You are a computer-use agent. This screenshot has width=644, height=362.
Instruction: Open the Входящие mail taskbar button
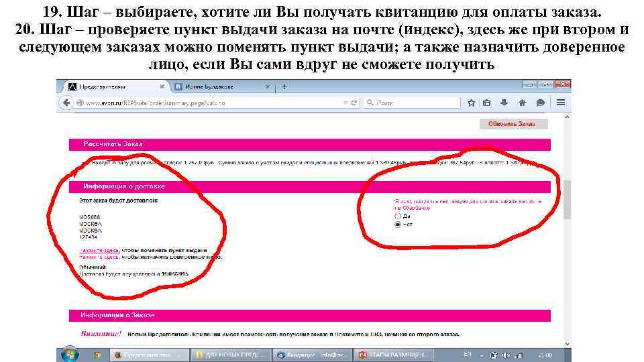[313, 355]
